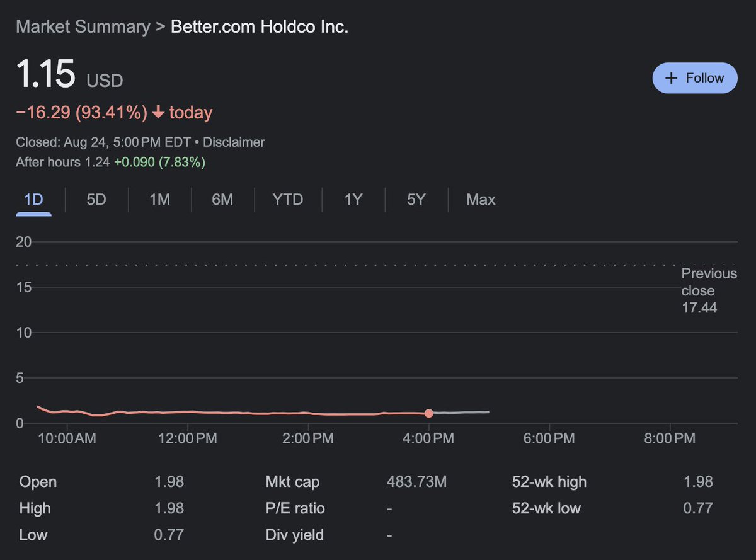
Task: Click the 4:00 PM axis label
Action: 429,438
